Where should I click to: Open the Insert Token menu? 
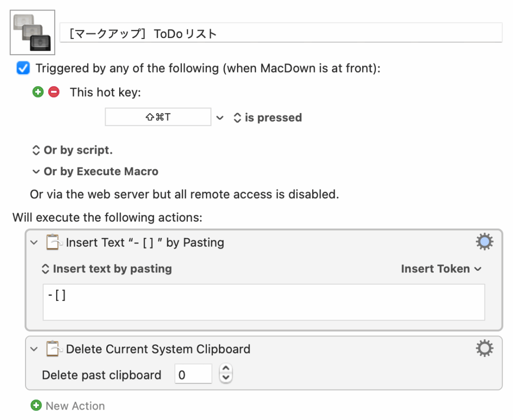pyautogui.click(x=441, y=269)
